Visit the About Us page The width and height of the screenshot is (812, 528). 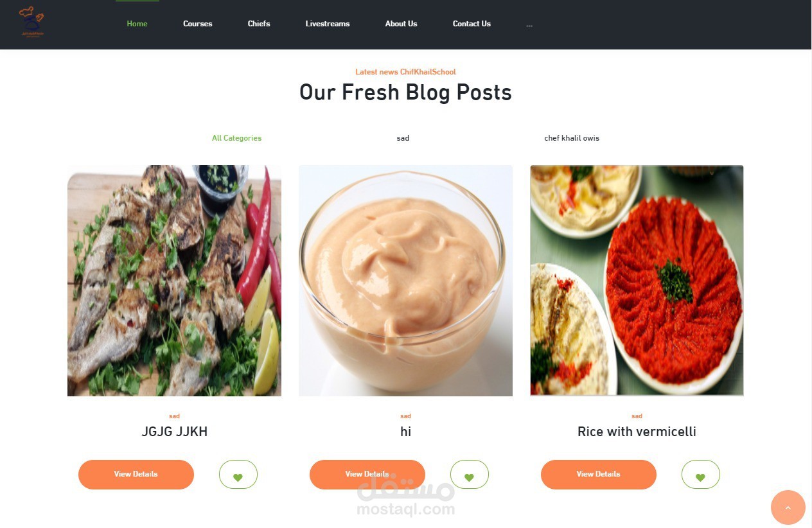click(x=401, y=24)
